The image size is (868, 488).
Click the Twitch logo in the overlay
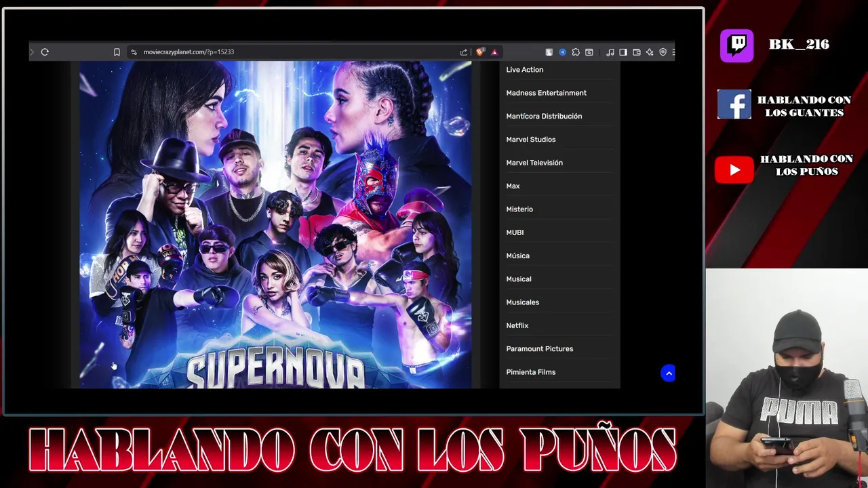click(737, 46)
